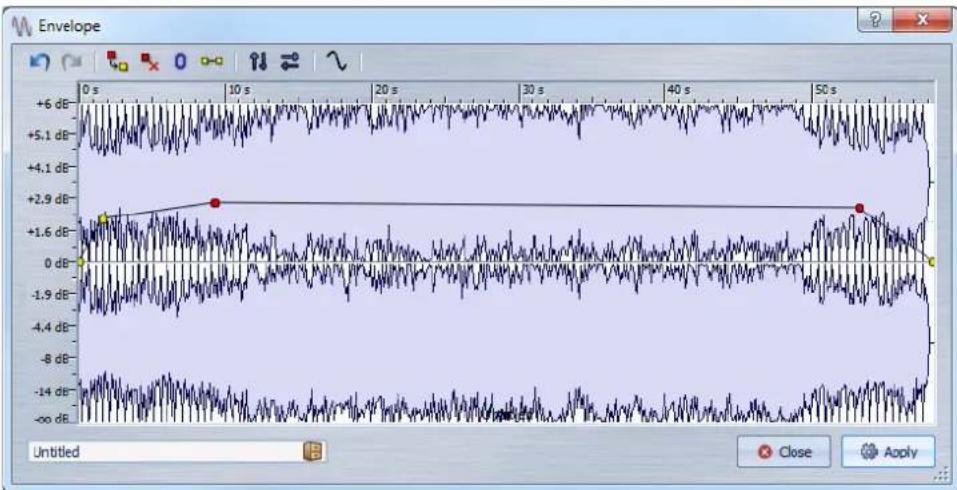Click the 40 s ruler label

[x=679, y=90]
